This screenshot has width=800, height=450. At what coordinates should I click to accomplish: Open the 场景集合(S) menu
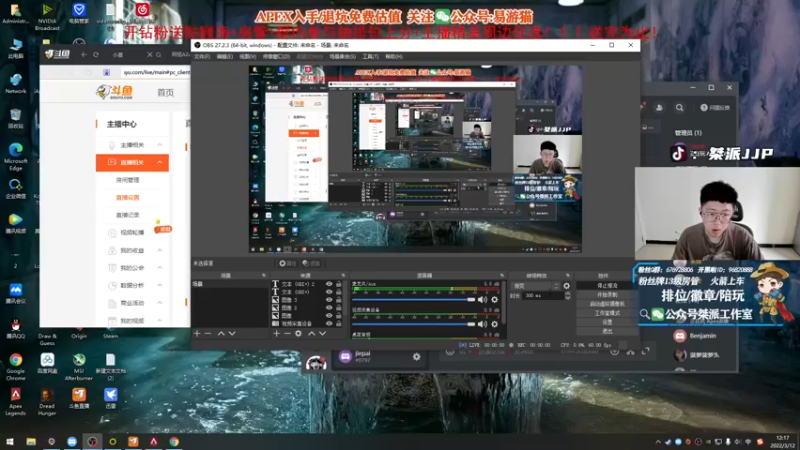pos(342,57)
